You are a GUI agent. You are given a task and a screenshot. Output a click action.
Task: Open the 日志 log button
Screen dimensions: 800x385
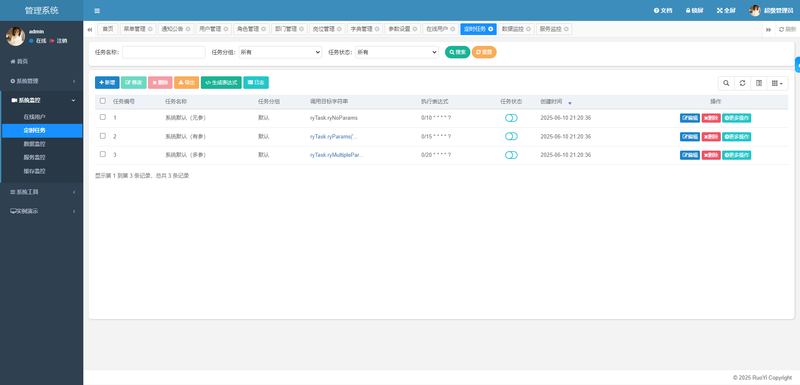tap(256, 83)
